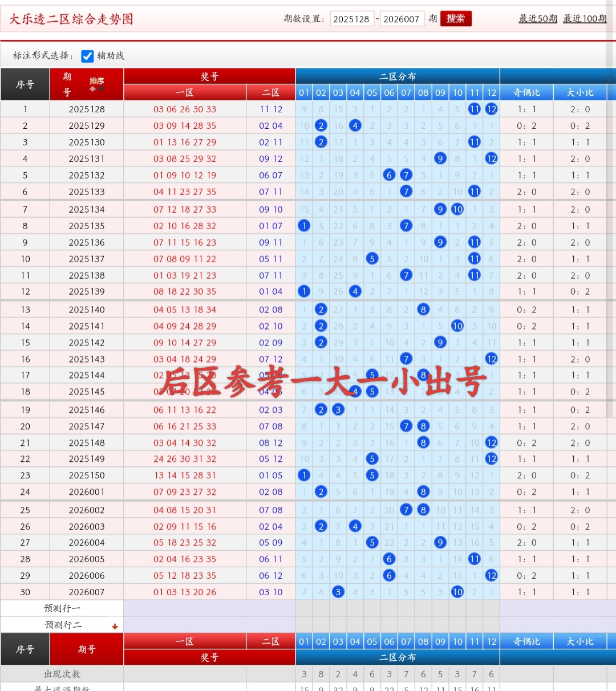This screenshot has width=616, height=691.
Task: Click the top 奖号 header
Action: click(x=209, y=76)
